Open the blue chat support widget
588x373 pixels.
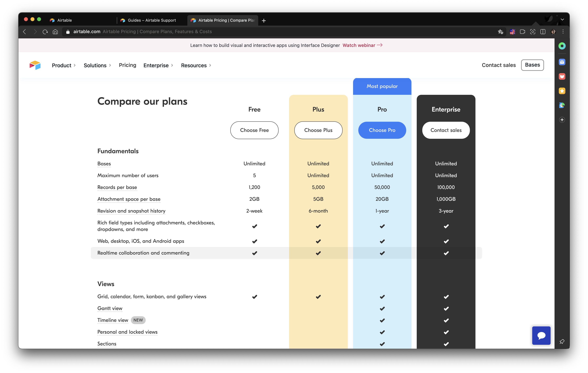pyautogui.click(x=541, y=335)
